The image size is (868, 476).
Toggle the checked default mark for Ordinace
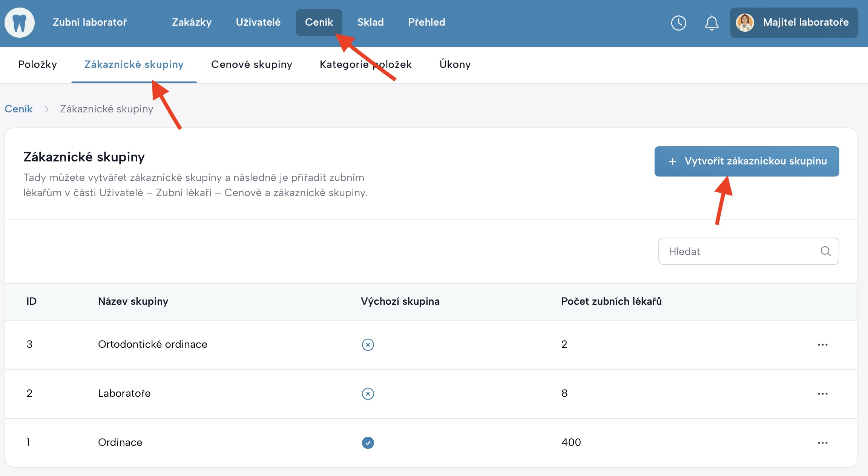pos(368,442)
